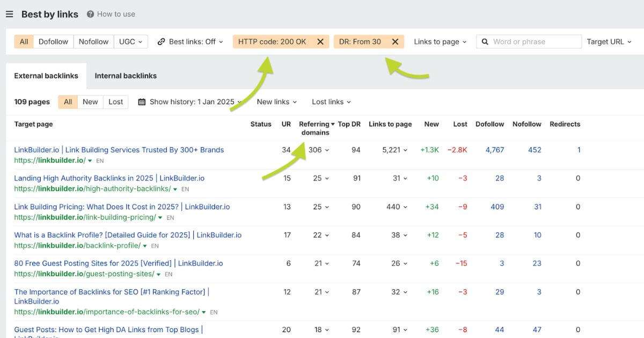
Task: Switch to the Internal backlinks tab
Action: tap(125, 76)
